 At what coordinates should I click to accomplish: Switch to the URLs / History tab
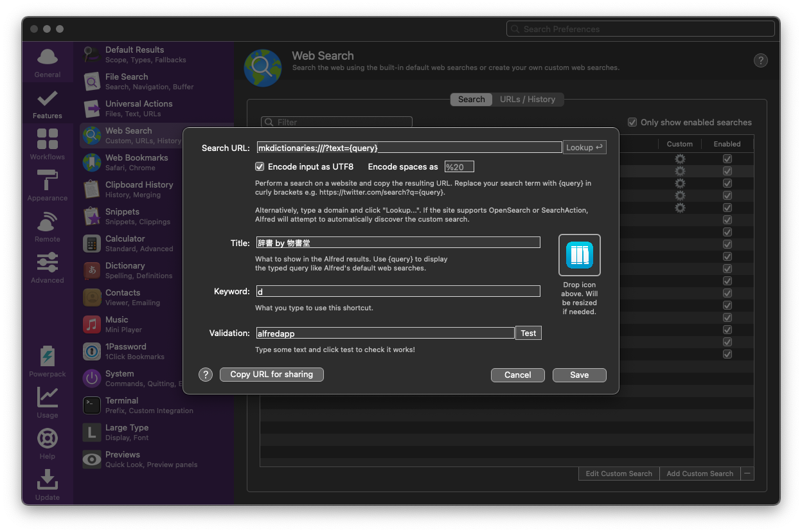528,99
